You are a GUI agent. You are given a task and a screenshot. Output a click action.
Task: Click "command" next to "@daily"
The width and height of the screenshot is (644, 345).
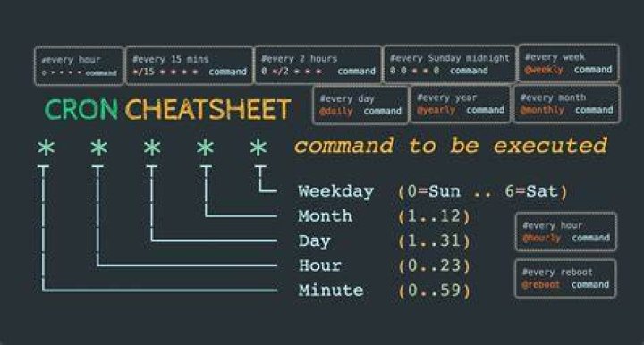coord(383,111)
